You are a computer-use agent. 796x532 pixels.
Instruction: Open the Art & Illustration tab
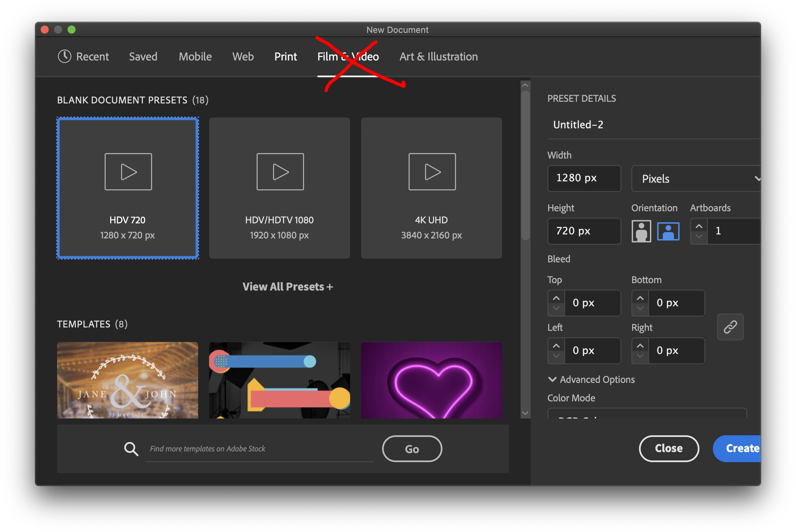point(438,56)
